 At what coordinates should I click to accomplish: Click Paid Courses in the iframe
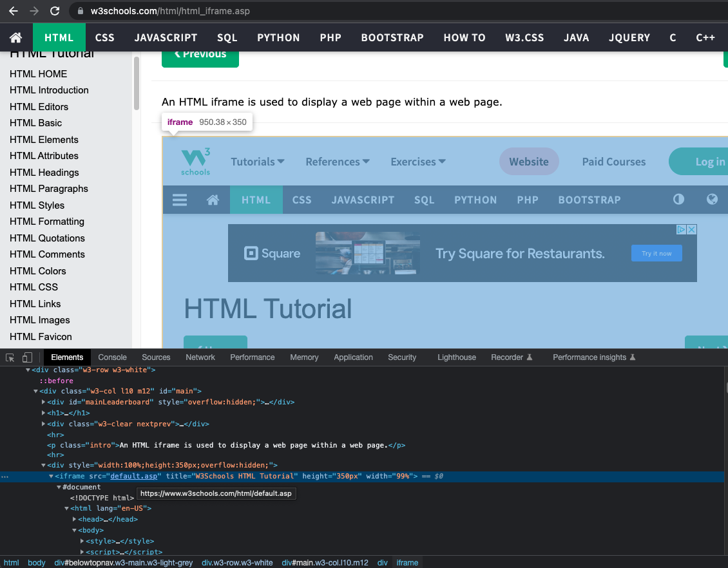coord(614,162)
